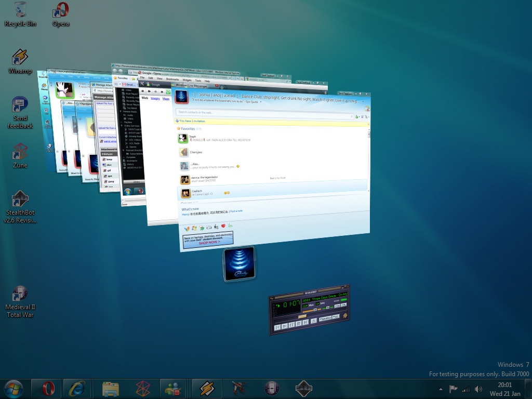Click the Maps link in the Google window

[x=166, y=99]
